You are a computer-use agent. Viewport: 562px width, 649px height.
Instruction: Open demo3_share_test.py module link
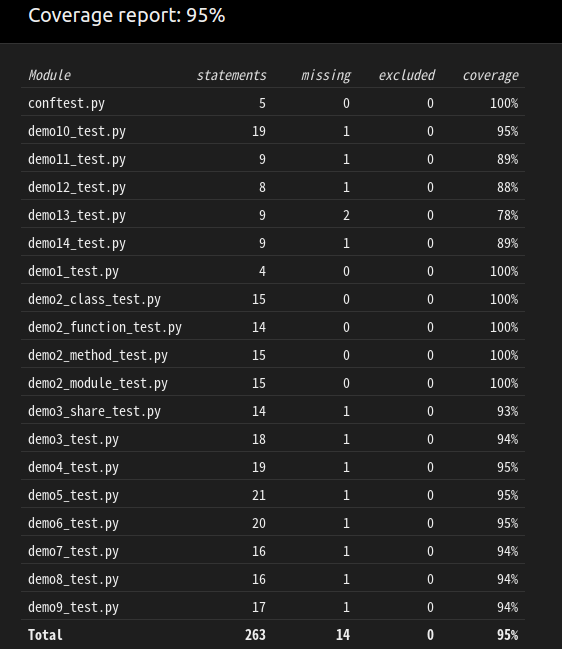94,411
